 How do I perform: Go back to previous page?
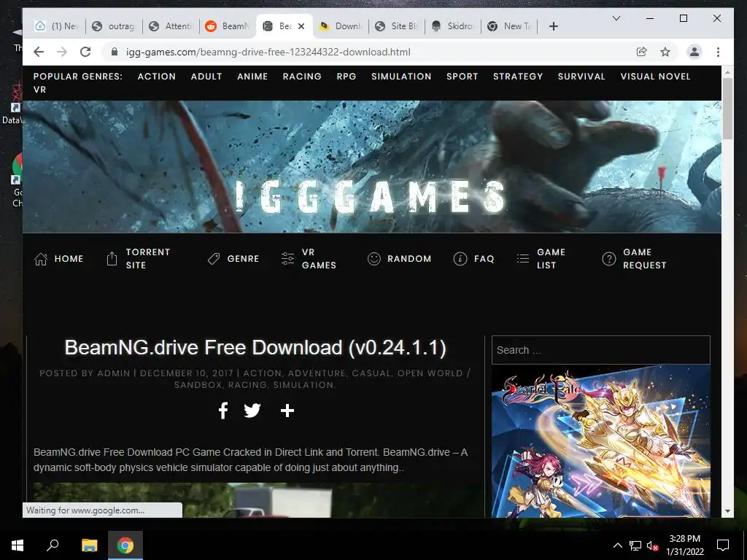click(x=39, y=52)
